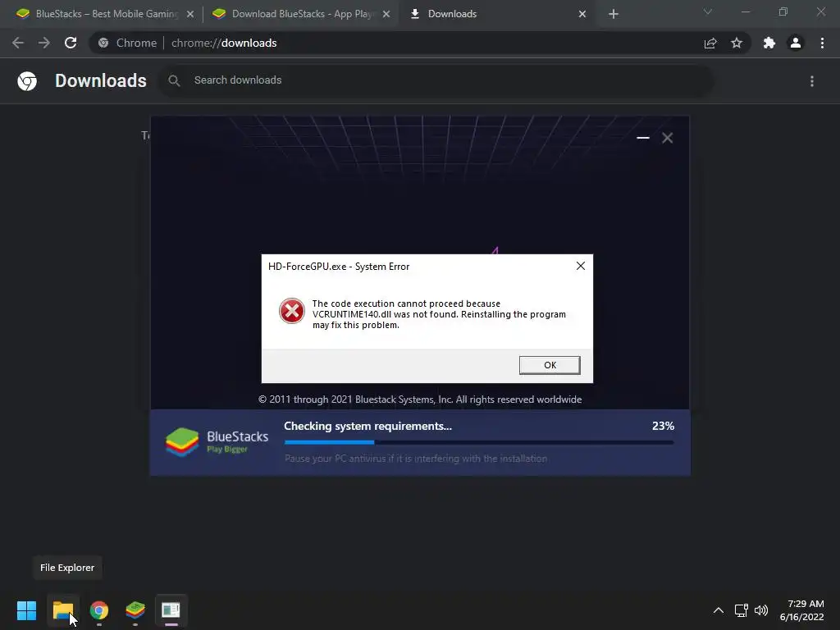Open the volume control icon

[760, 610]
